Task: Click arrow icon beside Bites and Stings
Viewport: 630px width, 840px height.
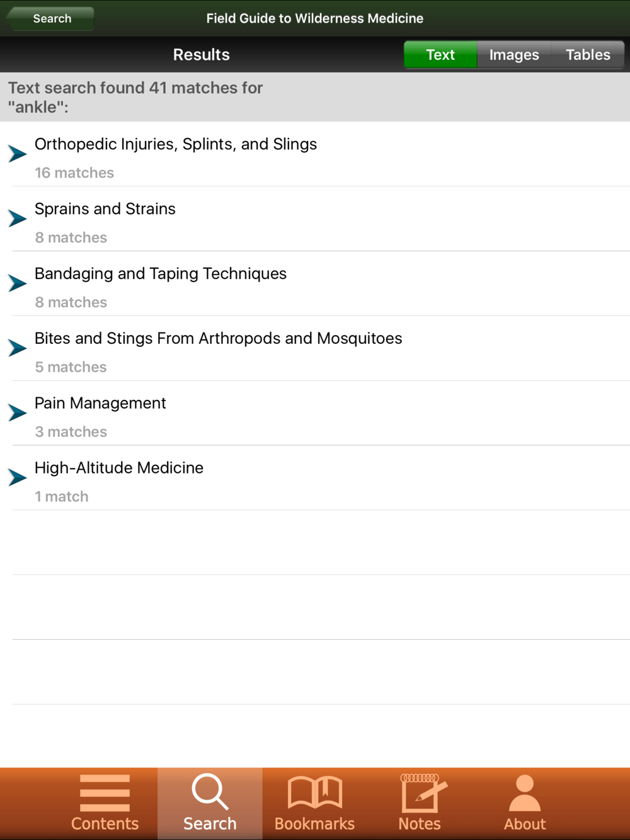Action: pyautogui.click(x=18, y=348)
